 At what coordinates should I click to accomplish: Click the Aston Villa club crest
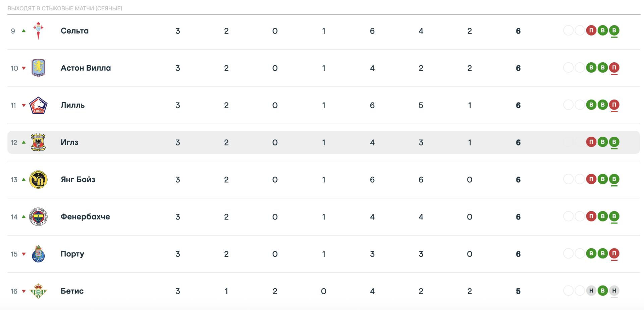click(38, 68)
